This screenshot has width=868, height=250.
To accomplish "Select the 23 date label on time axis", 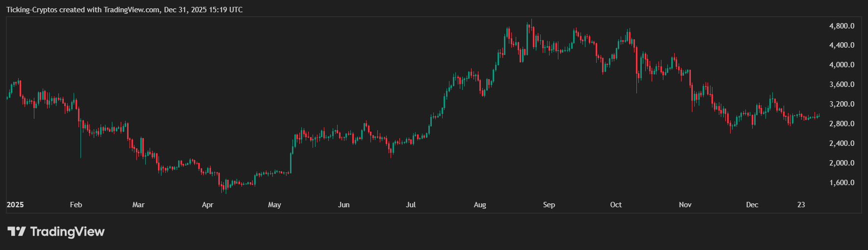I will 801,205.
